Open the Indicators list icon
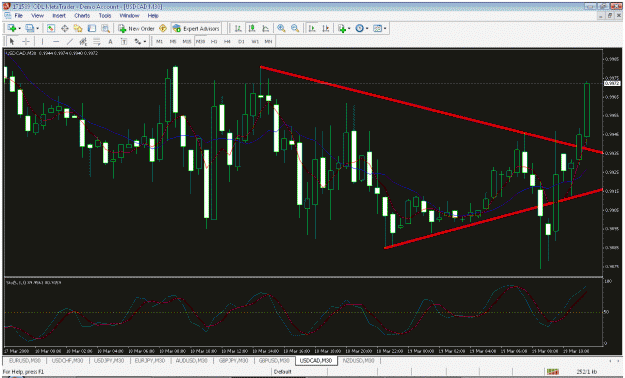Screen dimensions: 625x378 (x=342, y=28)
